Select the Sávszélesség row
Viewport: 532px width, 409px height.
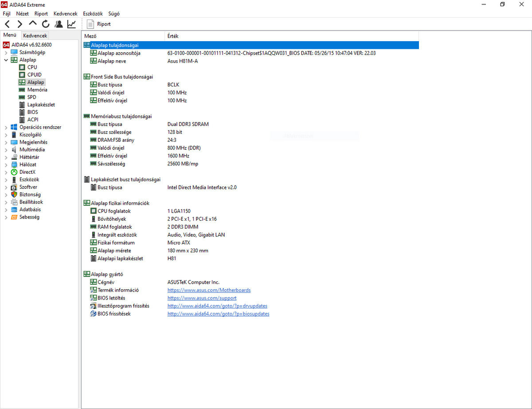(x=251, y=164)
